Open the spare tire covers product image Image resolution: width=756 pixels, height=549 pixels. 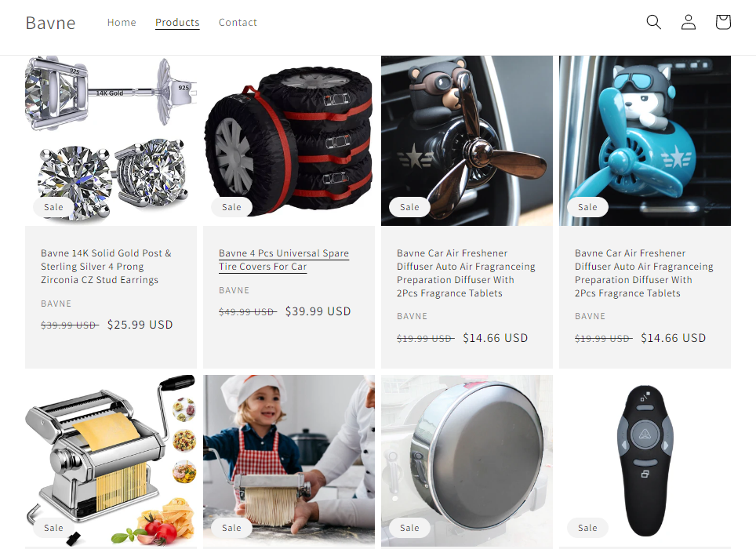(x=289, y=140)
